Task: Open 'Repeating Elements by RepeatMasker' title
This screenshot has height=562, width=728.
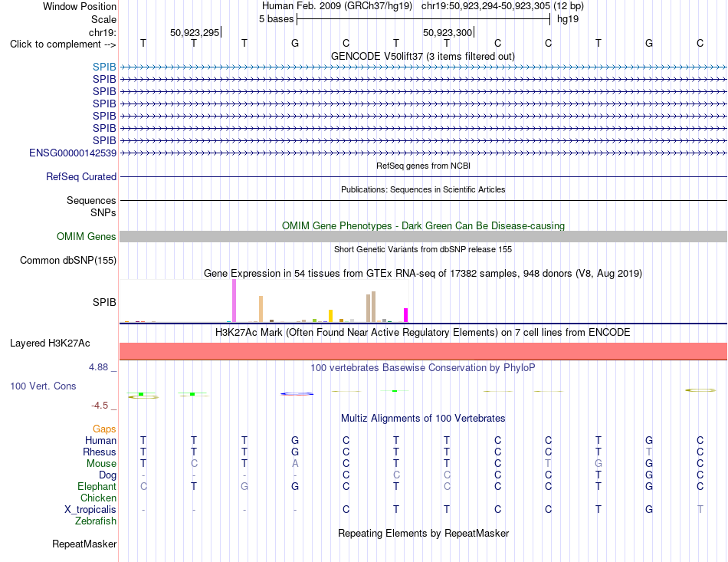Action: point(424,533)
